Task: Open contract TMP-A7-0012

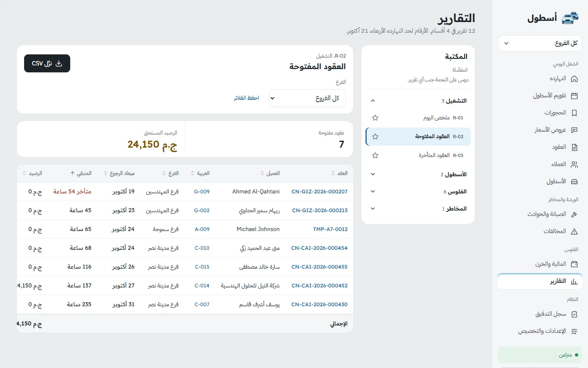Action: (x=330, y=229)
